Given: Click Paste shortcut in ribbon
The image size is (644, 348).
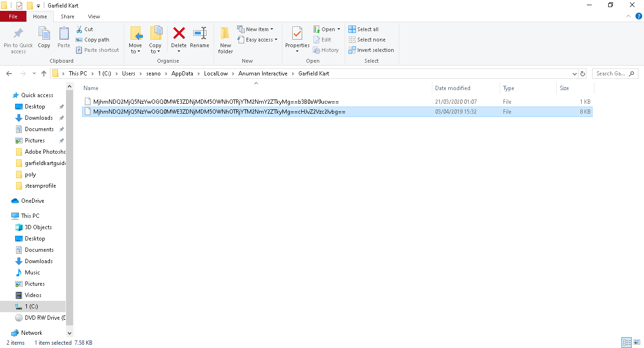Looking at the screenshot, I should pos(98,50).
